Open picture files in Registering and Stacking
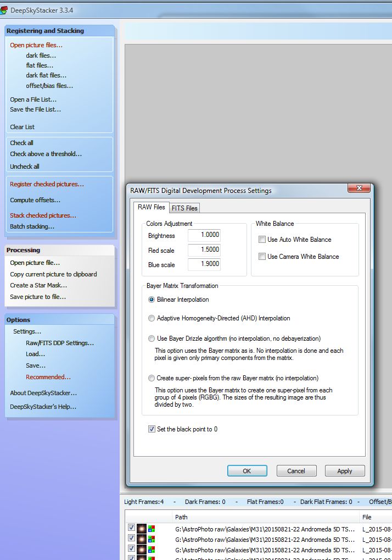 click(x=36, y=45)
